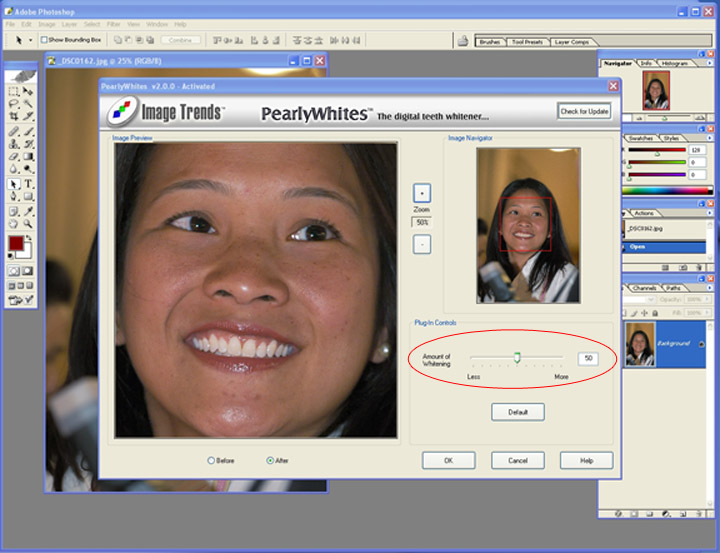Switch to the Histogram tab
This screenshot has height=553, width=720.
[x=675, y=63]
